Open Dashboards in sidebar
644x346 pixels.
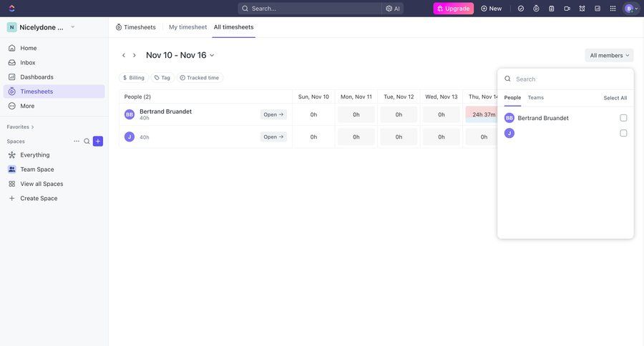[x=54, y=76]
